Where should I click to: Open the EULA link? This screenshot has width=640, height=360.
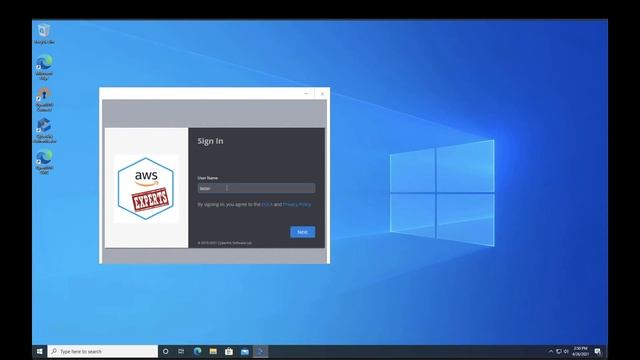pos(267,204)
